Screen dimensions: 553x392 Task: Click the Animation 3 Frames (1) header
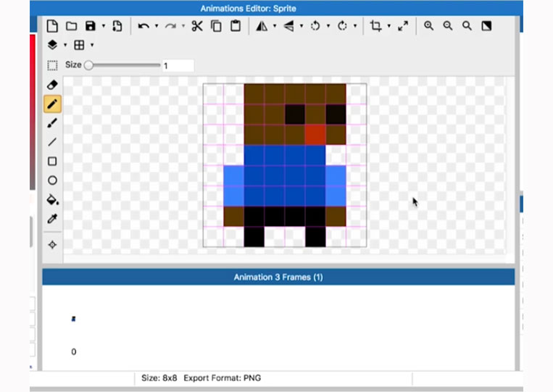point(278,277)
